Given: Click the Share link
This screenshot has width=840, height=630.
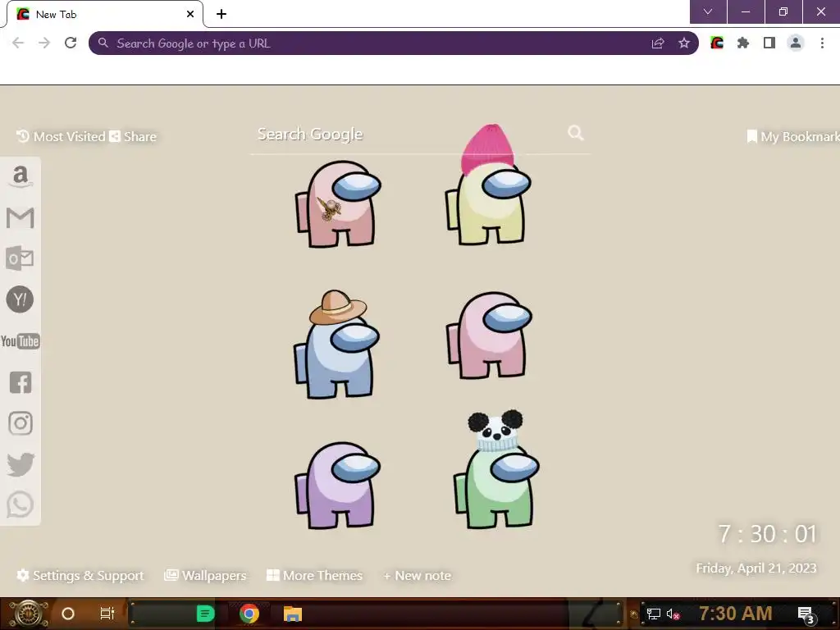Looking at the screenshot, I should (133, 137).
